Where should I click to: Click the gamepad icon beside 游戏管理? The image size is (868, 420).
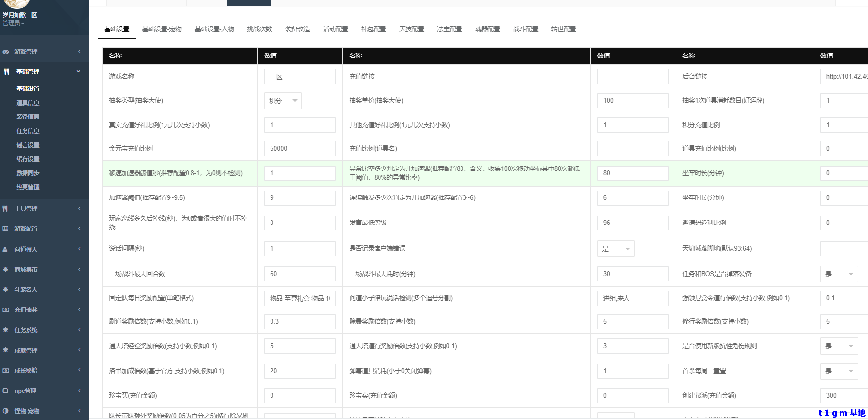click(6, 52)
